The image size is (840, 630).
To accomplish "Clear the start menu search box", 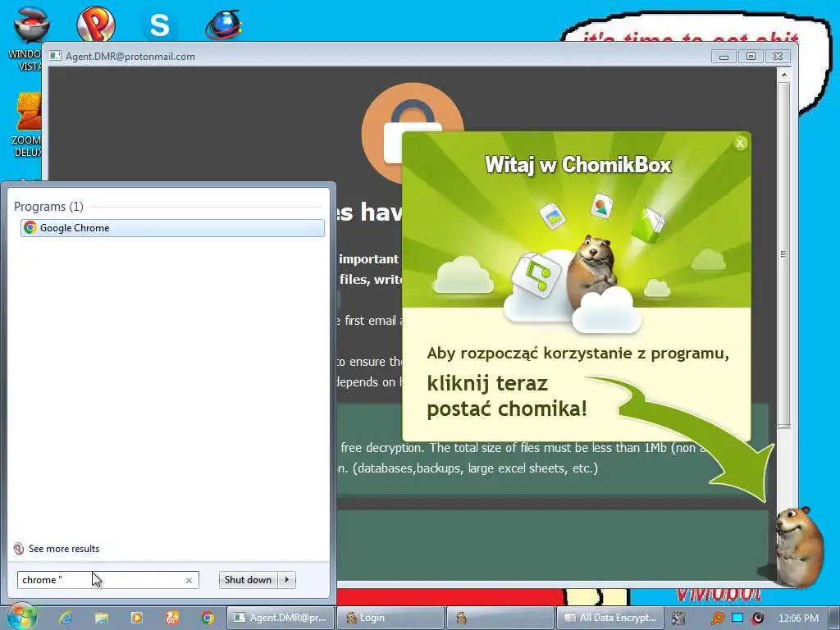I will [x=189, y=580].
